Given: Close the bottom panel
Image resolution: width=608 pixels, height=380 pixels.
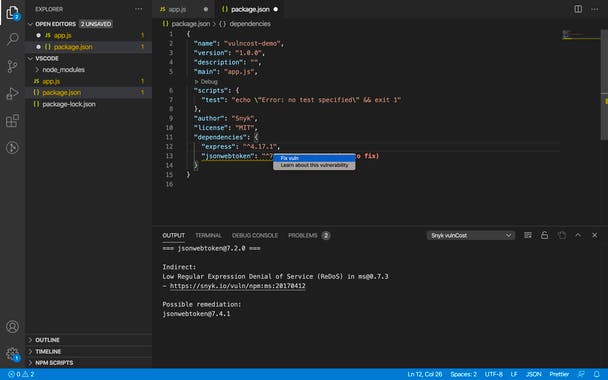Looking at the screenshot, I should coord(594,235).
